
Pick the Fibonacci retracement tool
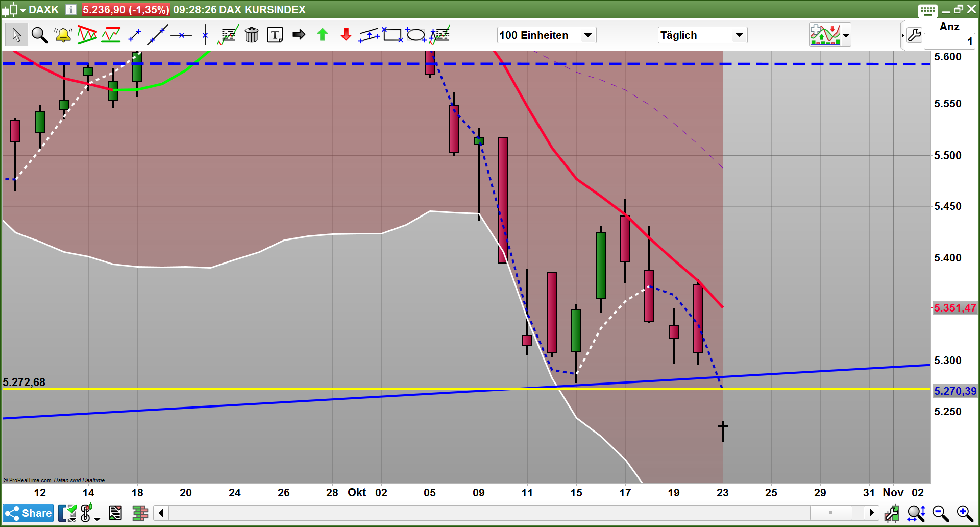coord(228,35)
